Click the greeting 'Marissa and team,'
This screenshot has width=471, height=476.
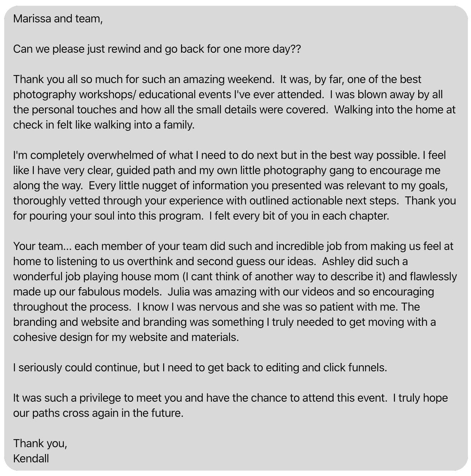point(58,19)
